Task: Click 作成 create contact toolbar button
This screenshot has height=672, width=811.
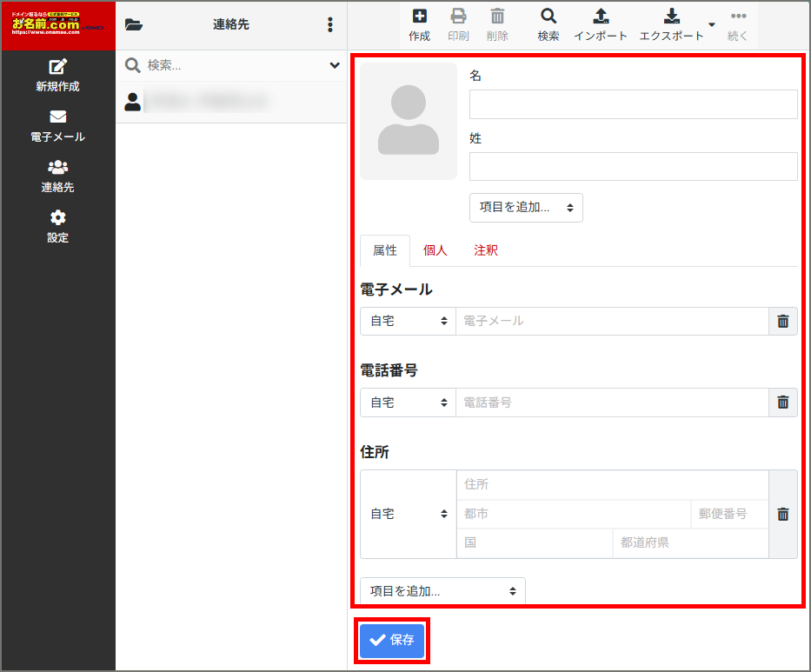Action: [x=419, y=25]
